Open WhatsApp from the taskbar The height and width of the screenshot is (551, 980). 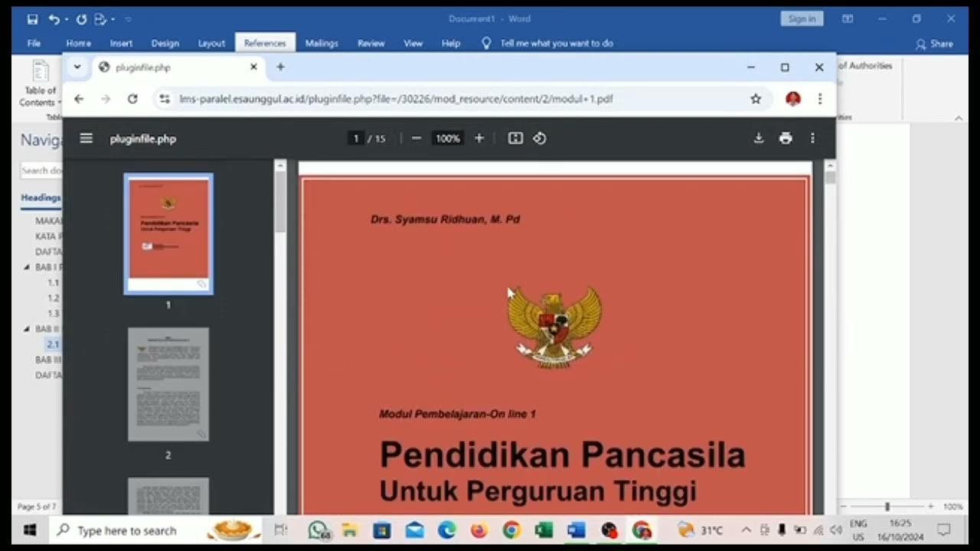point(318,530)
